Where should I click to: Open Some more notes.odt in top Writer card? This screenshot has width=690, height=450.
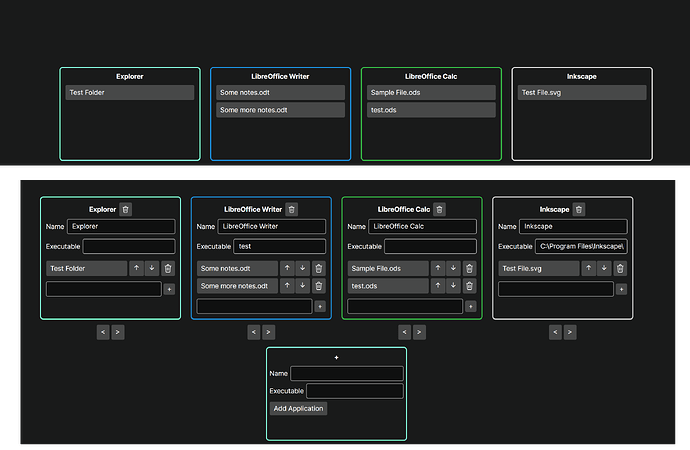point(280,110)
